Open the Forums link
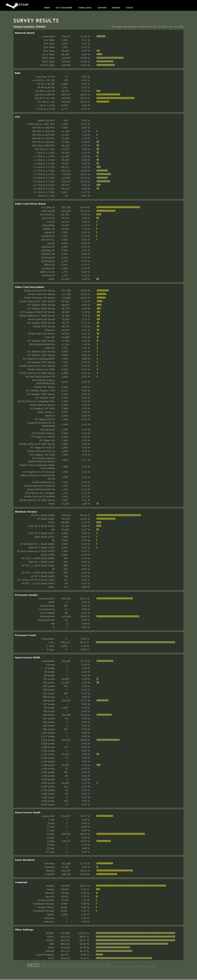197x980 pixels. [116, 8]
